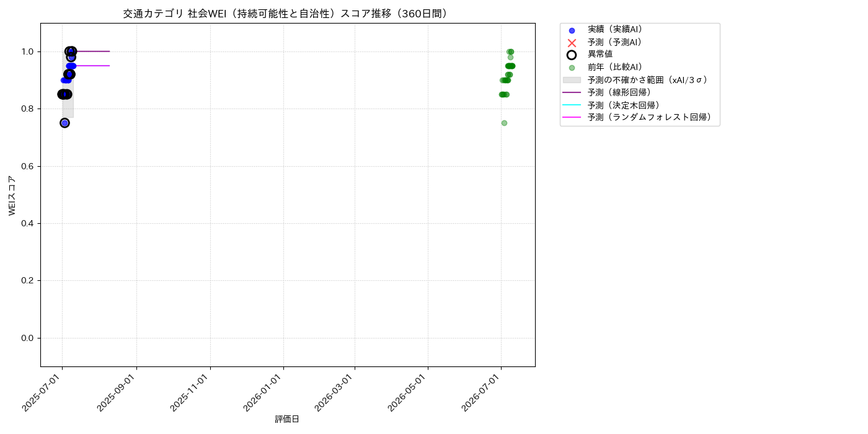Click the grey uncertainty legend swatch
This screenshot has height=434, width=868.
pyautogui.click(x=572, y=80)
